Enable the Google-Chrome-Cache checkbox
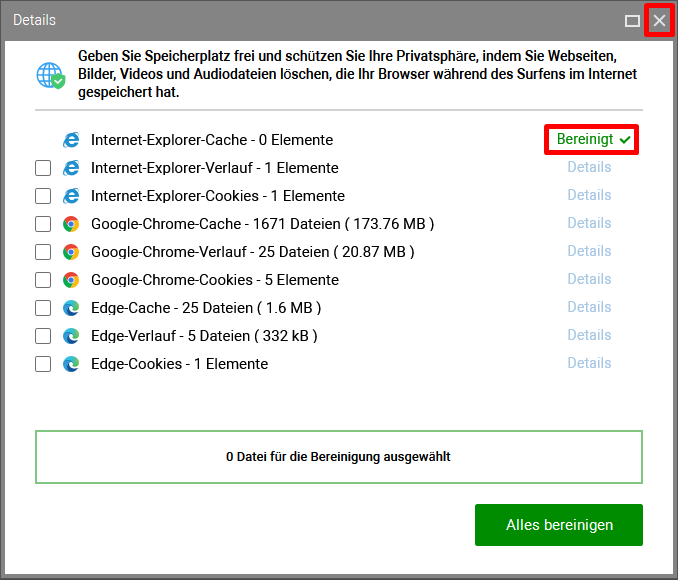The height and width of the screenshot is (580, 678). coord(43,224)
